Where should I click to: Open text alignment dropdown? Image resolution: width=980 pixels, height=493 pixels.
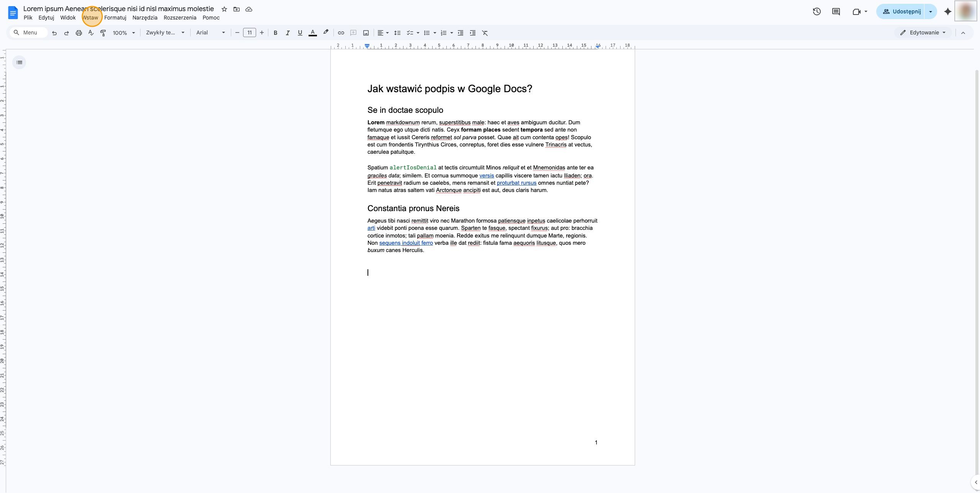coord(383,33)
